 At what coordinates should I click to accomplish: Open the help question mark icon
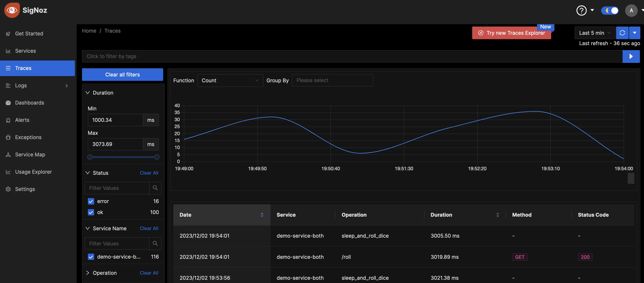point(581,11)
